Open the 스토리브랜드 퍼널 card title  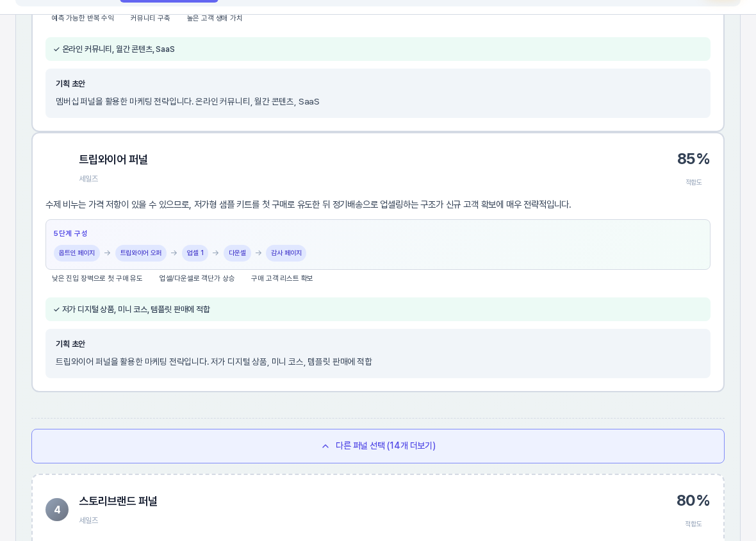(118, 501)
